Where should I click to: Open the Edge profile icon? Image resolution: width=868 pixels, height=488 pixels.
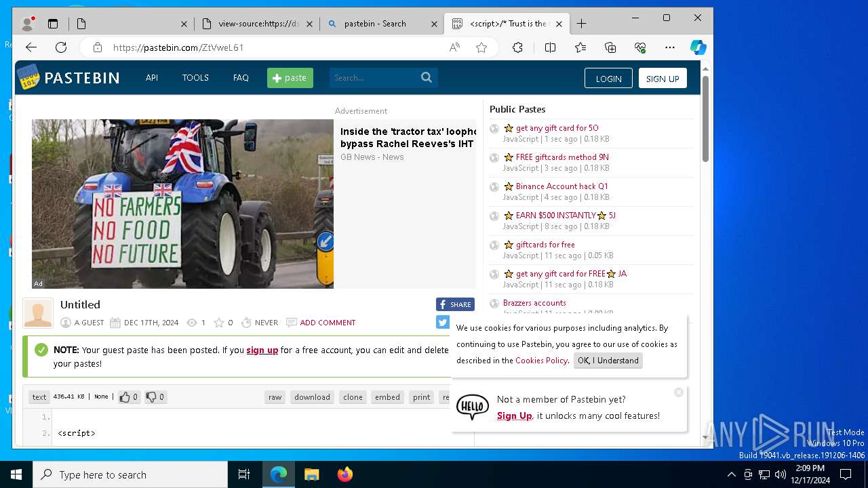[28, 24]
